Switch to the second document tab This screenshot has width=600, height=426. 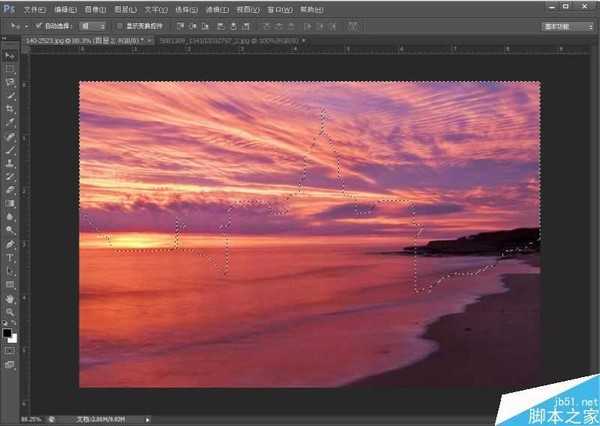[232, 40]
